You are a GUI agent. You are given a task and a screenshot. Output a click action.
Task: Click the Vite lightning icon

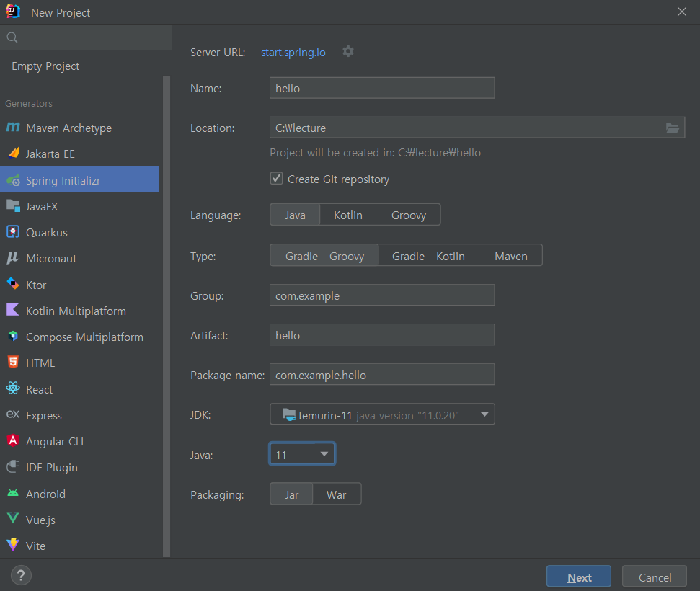pos(13,544)
